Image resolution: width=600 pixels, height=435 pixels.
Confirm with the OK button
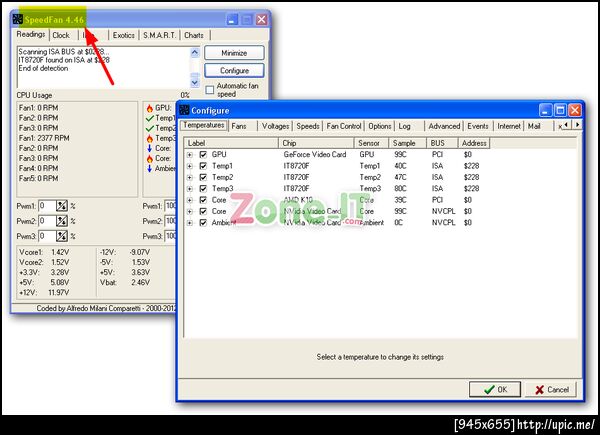(495, 389)
